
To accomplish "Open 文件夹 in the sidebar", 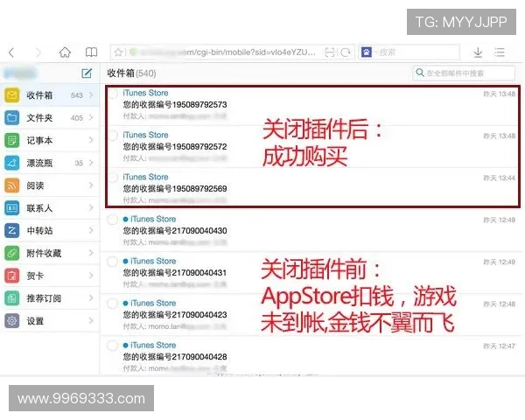I will click(x=50, y=117).
